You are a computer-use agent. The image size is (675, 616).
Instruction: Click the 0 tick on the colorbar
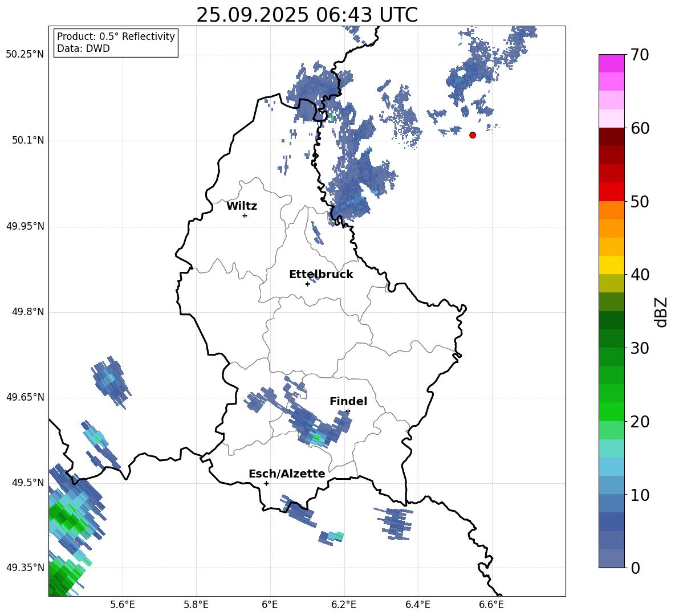pos(635,568)
